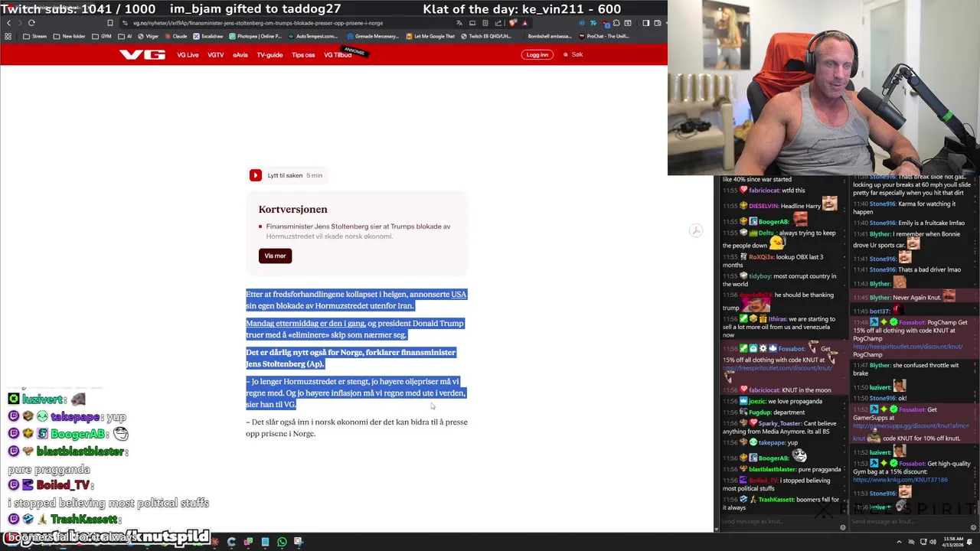This screenshot has height=551, width=980.
Task: Open the Let Me Google That bookmark
Action: [x=430, y=36]
